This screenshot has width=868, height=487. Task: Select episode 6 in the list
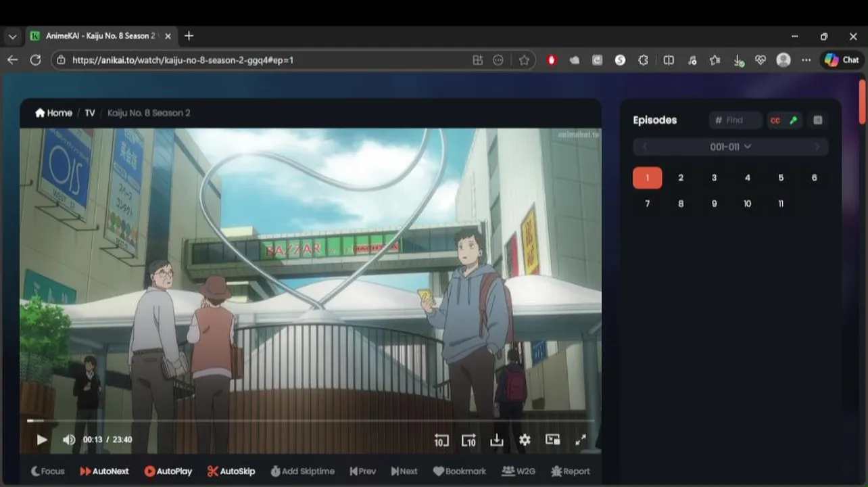pyautogui.click(x=814, y=178)
